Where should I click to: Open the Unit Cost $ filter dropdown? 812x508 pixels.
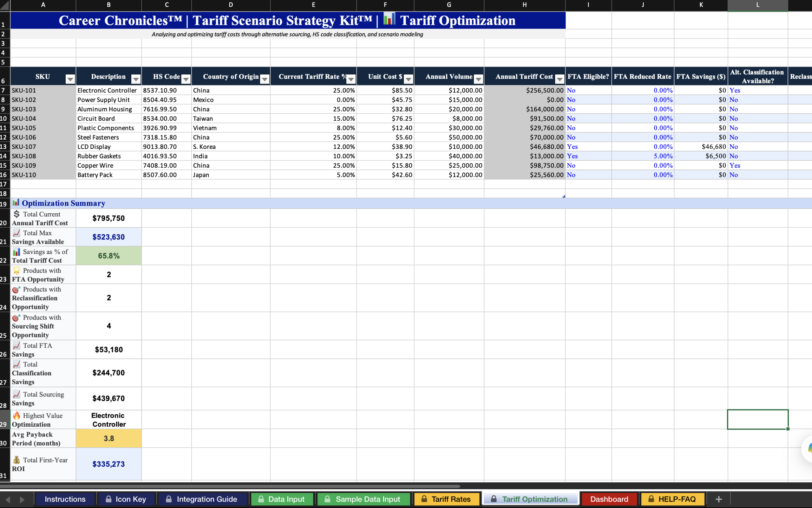408,79
